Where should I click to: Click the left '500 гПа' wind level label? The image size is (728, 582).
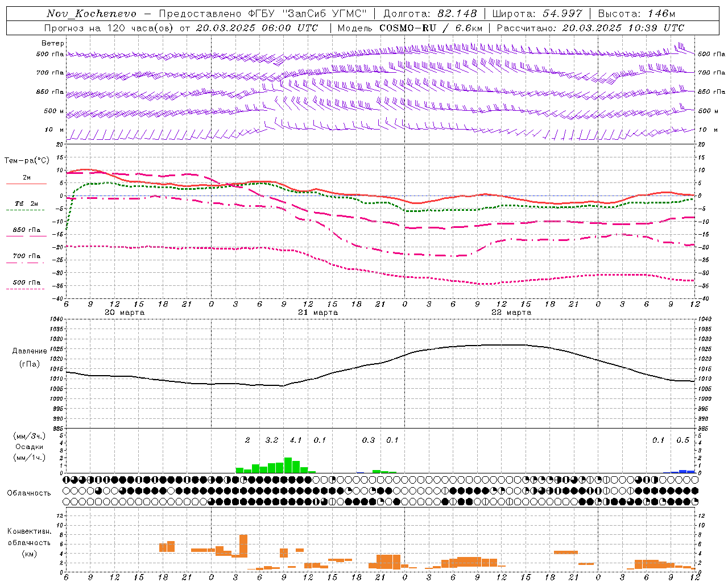[50, 54]
